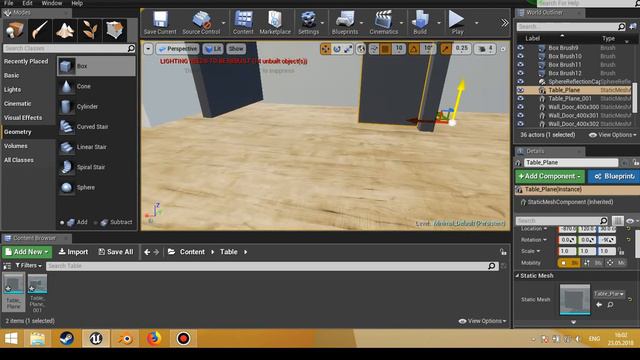The image size is (640, 360).
Task: Select the translate gizmo tool in viewport
Action: tap(325, 49)
